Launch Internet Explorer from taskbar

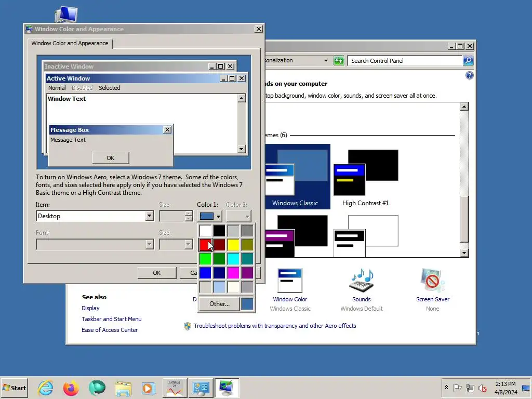(x=46, y=388)
